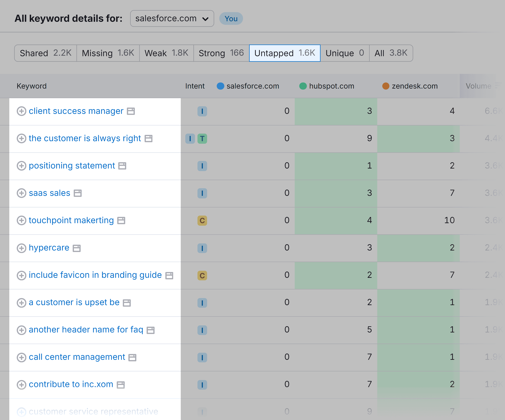Add 'saas sales' with plus icon
Viewport: 505px width, 420px height.
pyautogui.click(x=21, y=193)
